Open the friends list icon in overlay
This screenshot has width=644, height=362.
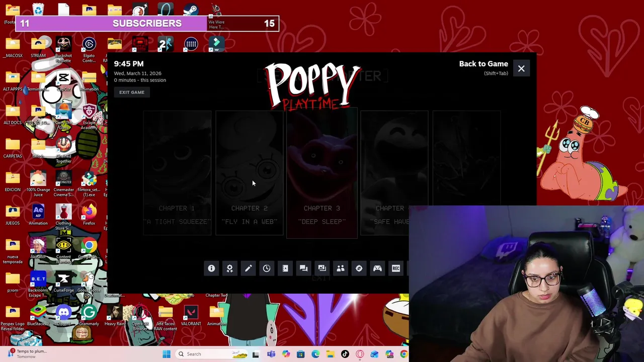(x=341, y=268)
